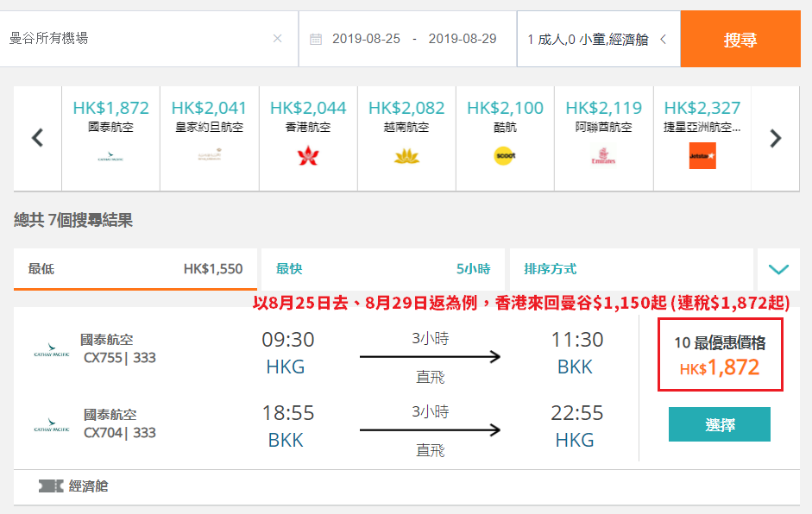The height and width of the screenshot is (514, 812).
Task: Open the 排序方式 sort dropdown
Action: tap(632, 269)
